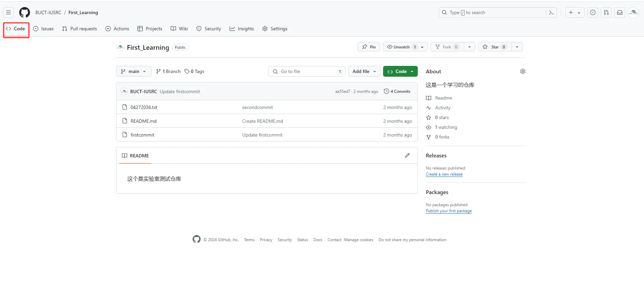644x302 pixels.
Task: Open Releases heading link
Action: click(436, 155)
